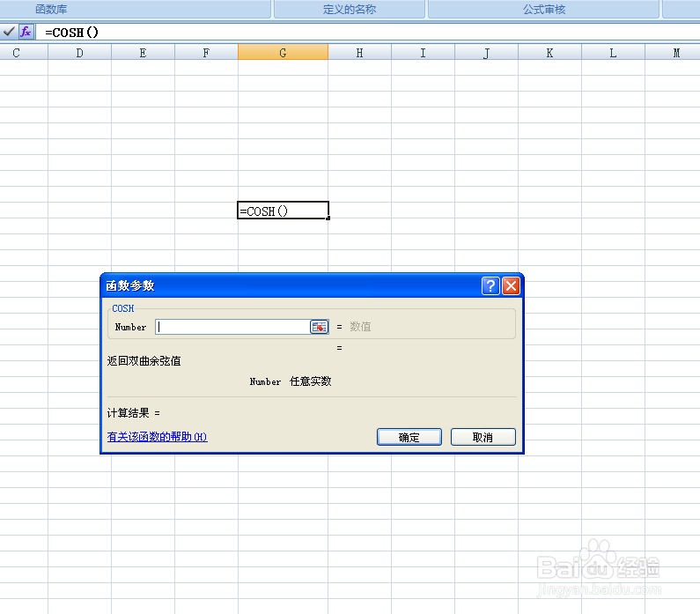Select column C header
This screenshot has height=614, width=700.
tap(24, 52)
